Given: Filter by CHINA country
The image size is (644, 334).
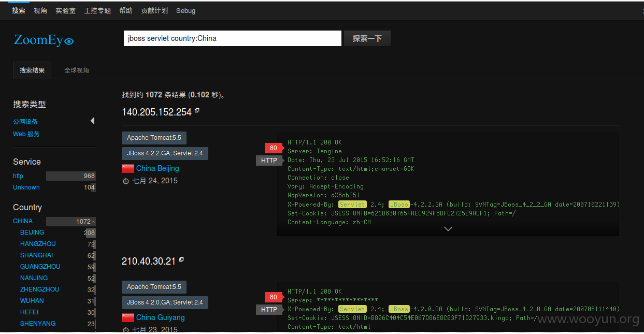Looking at the screenshot, I should 23,221.
